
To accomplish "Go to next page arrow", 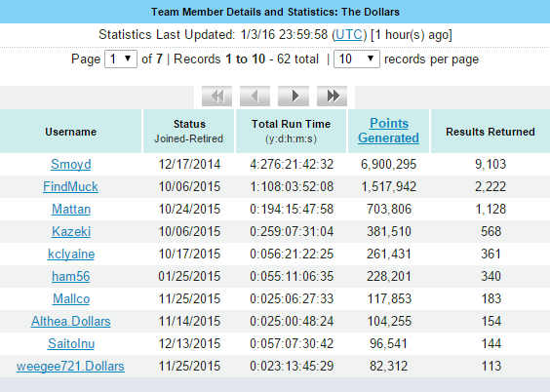I will 294,96.
